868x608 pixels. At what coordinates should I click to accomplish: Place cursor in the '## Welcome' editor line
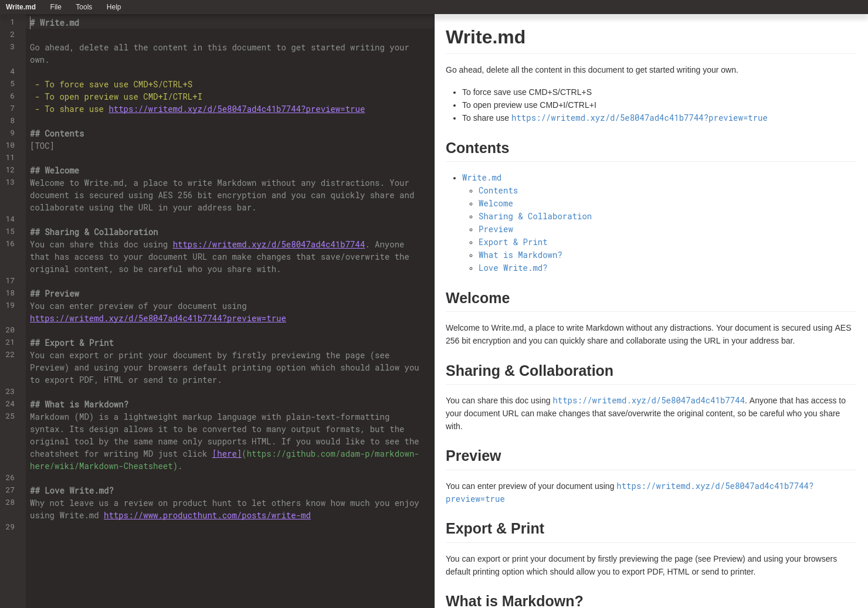coord(55,171)
